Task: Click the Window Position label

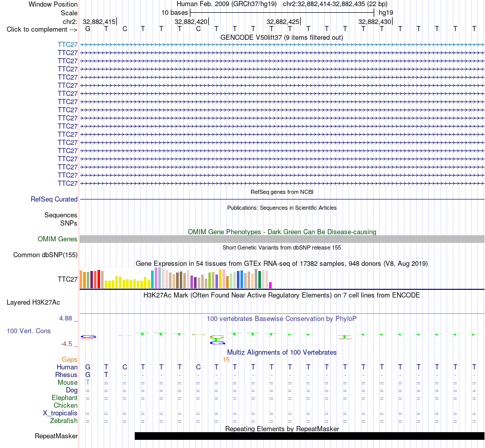Action: [53, 4]
